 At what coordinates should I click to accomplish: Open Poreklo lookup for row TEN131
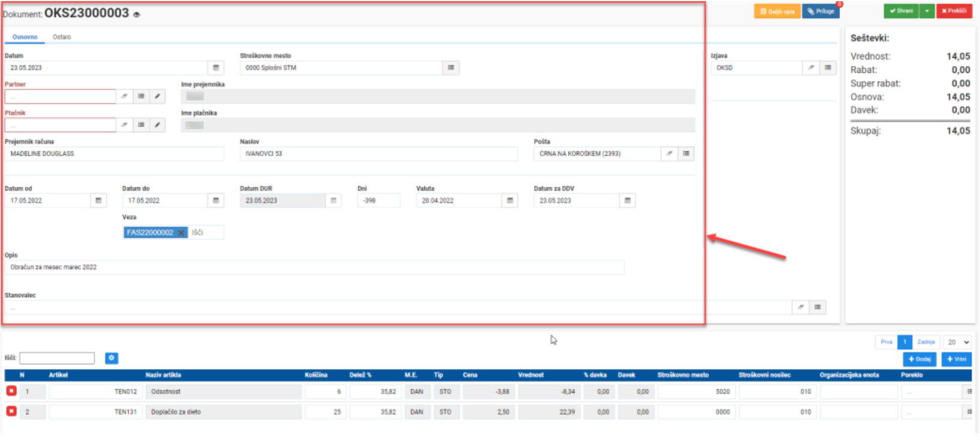(x=969, y=412)
